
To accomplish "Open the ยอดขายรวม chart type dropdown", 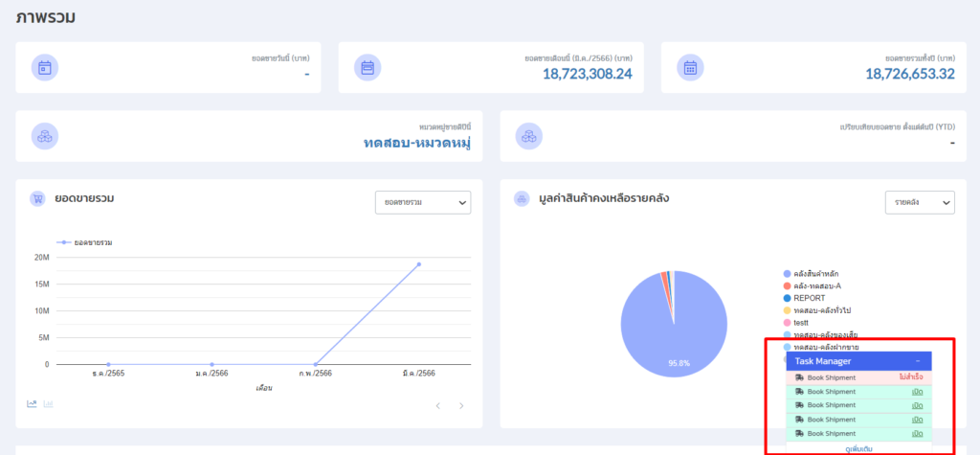I will [422, 202].
